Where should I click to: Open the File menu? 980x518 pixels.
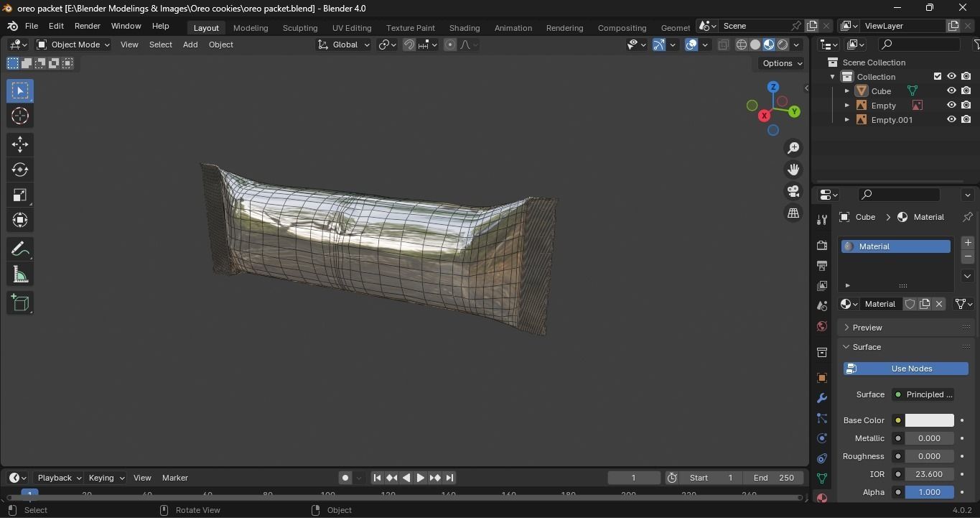click(x=32, y=26)
